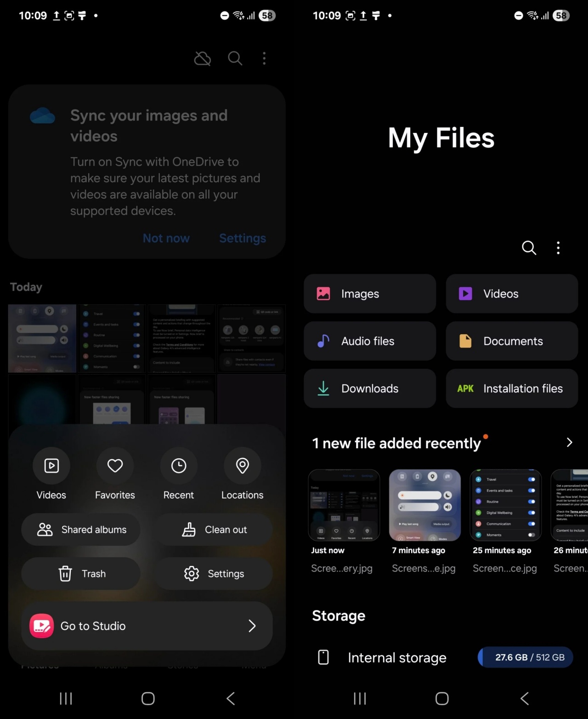
Task: Open Gallery three-dot more options menu
Action: pos(264,58)
